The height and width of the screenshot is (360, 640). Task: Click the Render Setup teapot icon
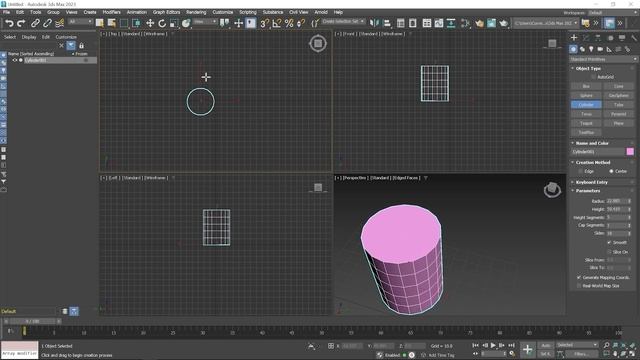[x=479, y=23]
